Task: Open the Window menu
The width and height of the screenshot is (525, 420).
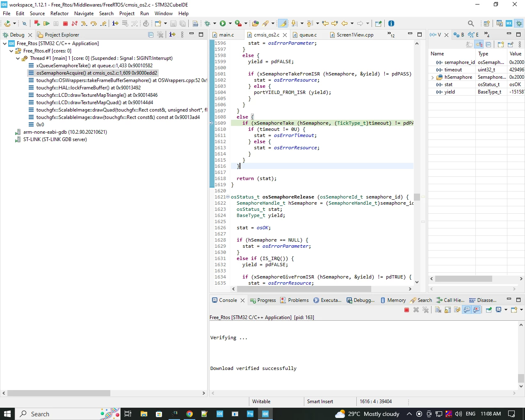Action: click(x=164, y=13)
